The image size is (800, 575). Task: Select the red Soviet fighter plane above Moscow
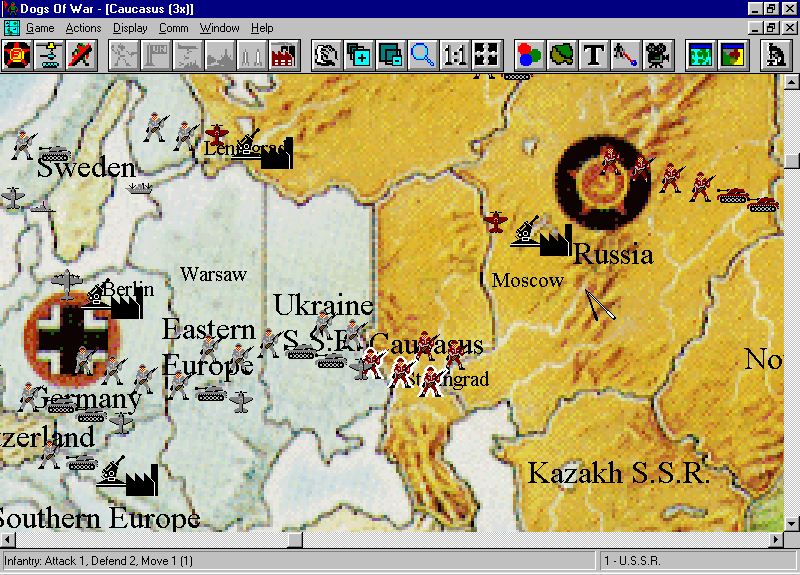point(495,221)
